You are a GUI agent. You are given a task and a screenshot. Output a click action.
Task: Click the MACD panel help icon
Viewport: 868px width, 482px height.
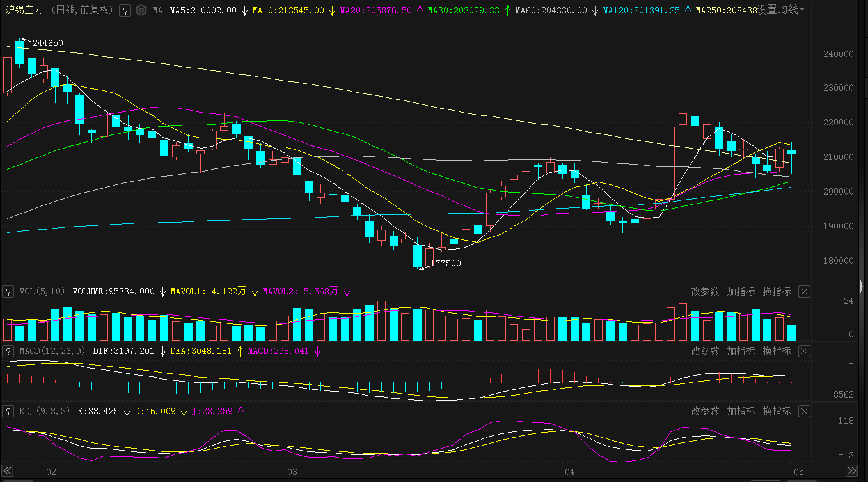tap(8, 351)
